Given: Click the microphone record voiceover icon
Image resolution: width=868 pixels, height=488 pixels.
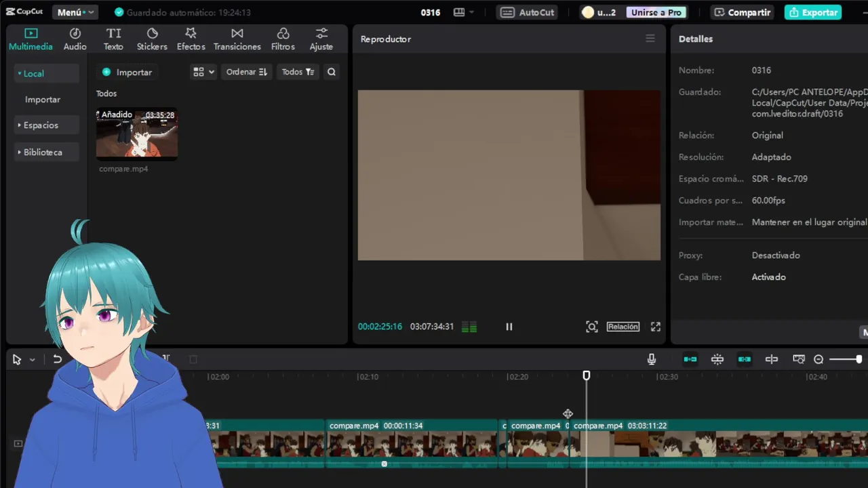Looking at the screenshot, I should pyautogui.click(x=652, y=359).
